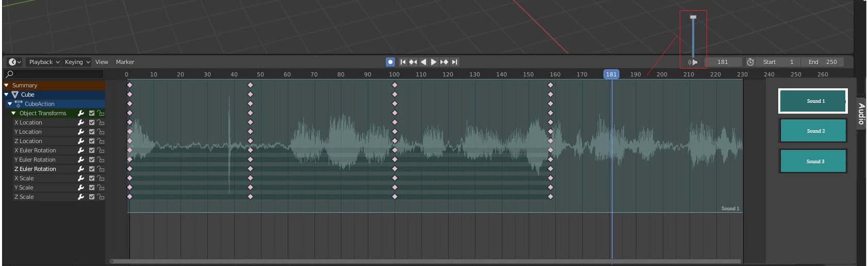Uncheck the Z Location channel checkbox
868x266 pixels.
pos(92,141)
